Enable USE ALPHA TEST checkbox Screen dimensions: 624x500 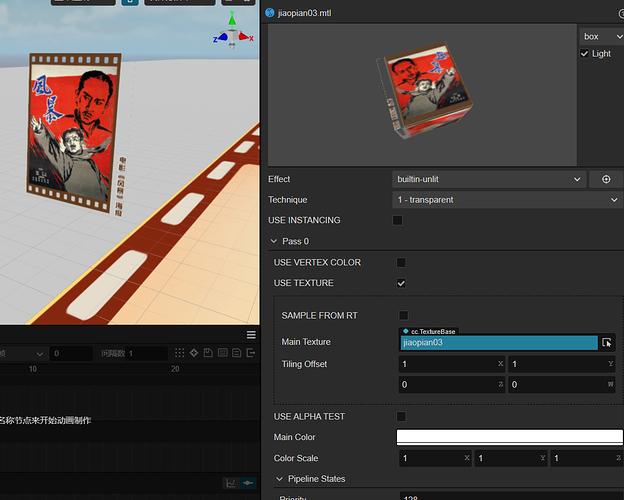[x=401, y=416]
